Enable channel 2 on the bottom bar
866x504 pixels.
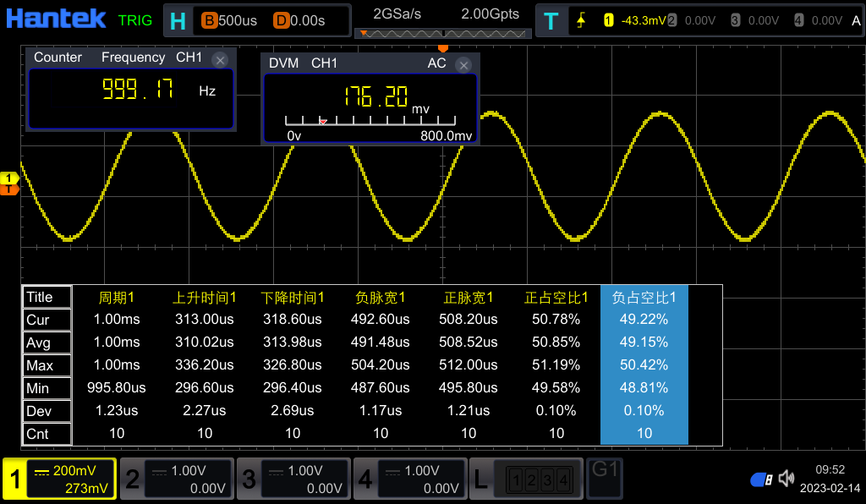(175, 479)
